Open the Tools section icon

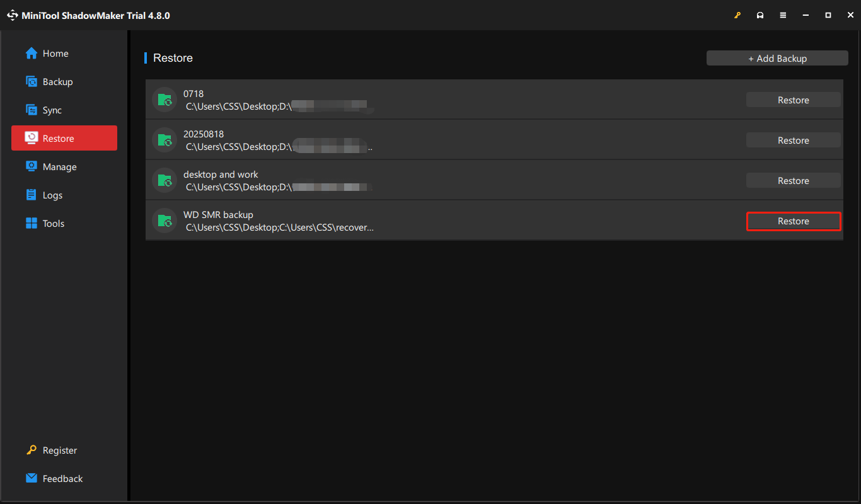point(31,223)
